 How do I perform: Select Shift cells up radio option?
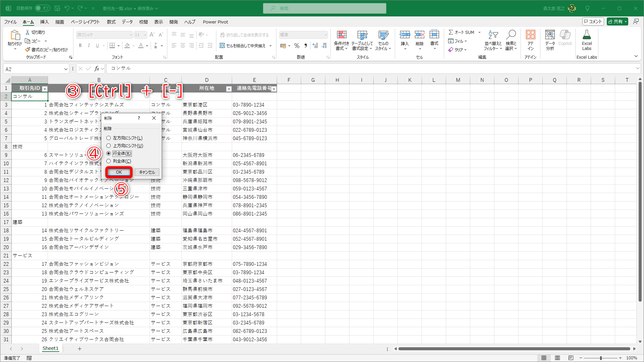109,146
